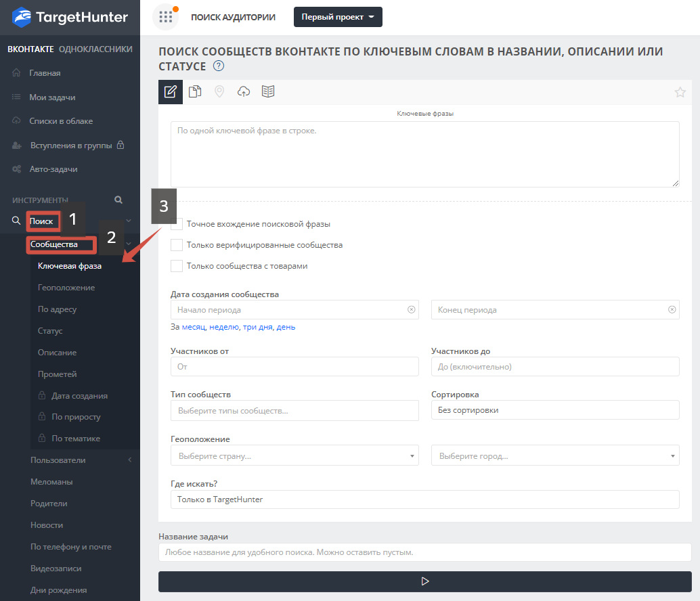The height and width of the screenshot is (601, 700).
Task: Enable 'Точное вхождение поисковой фразы' checkbox
Action: tap(177, 224)
